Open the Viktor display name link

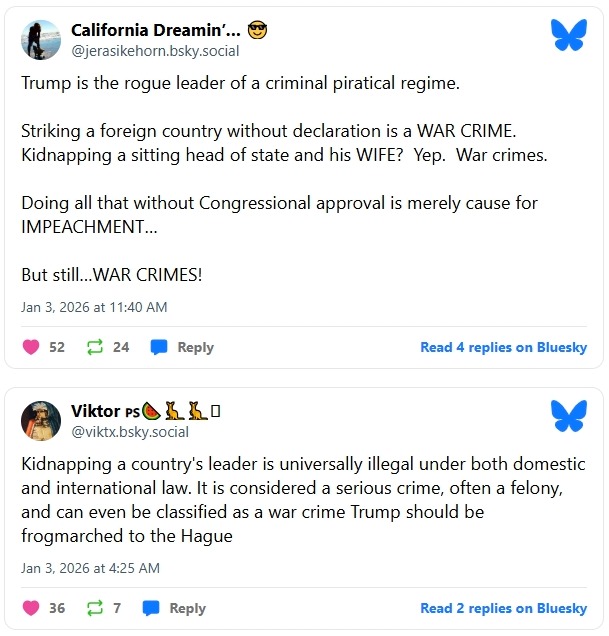(95, 411)
